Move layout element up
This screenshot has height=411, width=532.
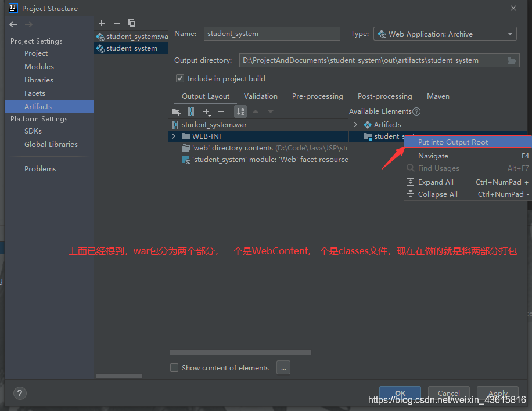[256, 111]
